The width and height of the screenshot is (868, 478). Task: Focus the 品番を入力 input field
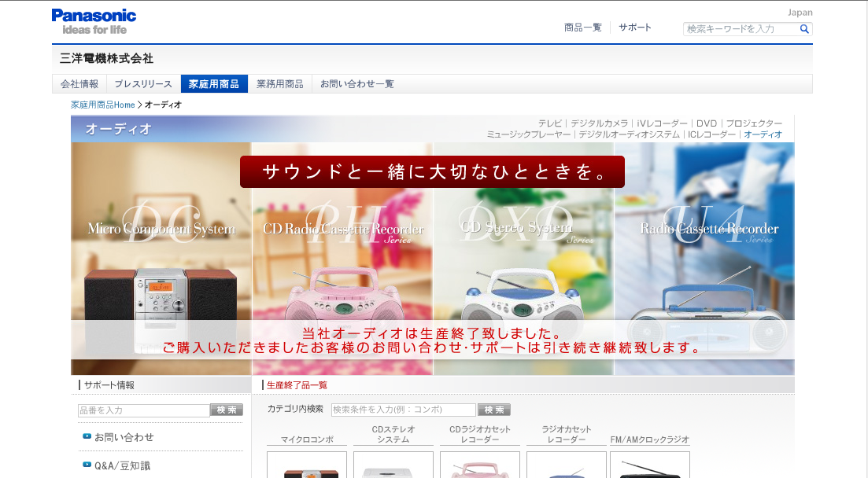pos(144,410)
